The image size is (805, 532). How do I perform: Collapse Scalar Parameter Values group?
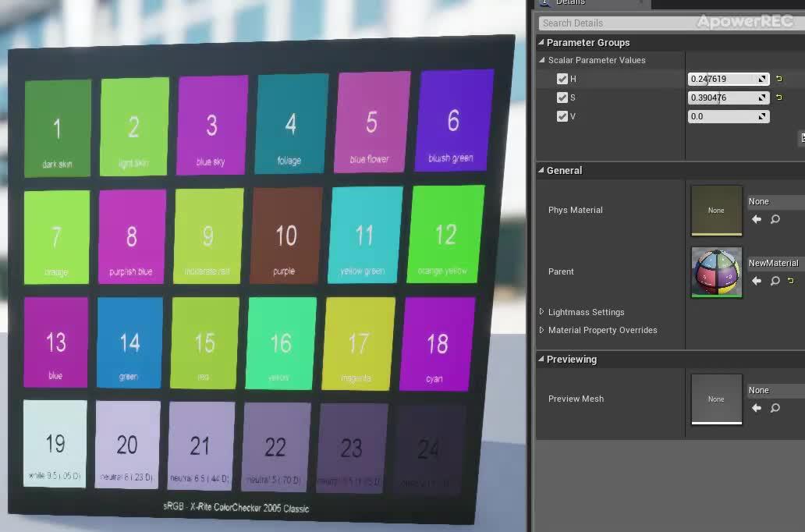click(x=542, y=59)
